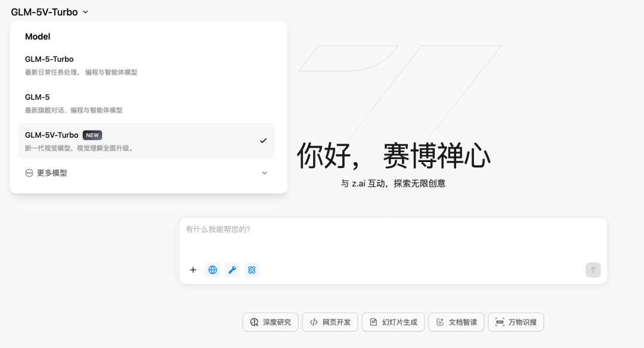Toggle the wrench tools option
The width and height of the screenshot is (644, 348).
pyautogui.click(x=232, y=269)
